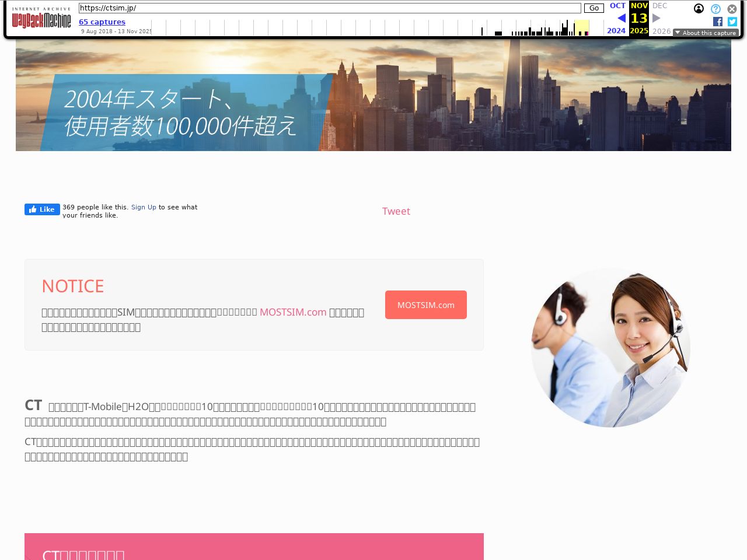Click the highlighted year in capture timeline
Screen dimensions: 747x560
coord(581,28)
